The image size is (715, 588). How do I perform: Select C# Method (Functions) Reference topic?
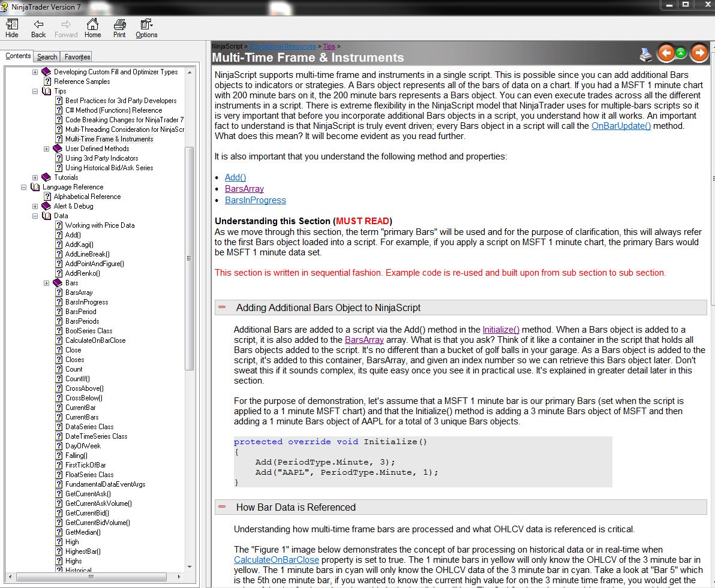click(113, 110)
